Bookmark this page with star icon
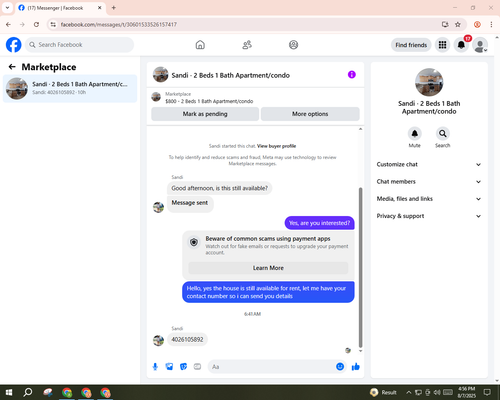500x400 pixels. 458,24
